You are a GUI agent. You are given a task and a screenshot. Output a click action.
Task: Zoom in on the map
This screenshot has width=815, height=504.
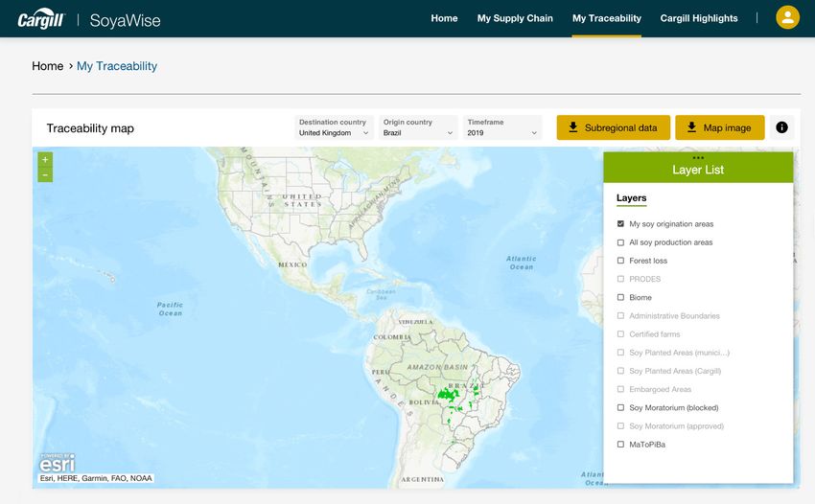pyautogui.click(x=45, y=159)
